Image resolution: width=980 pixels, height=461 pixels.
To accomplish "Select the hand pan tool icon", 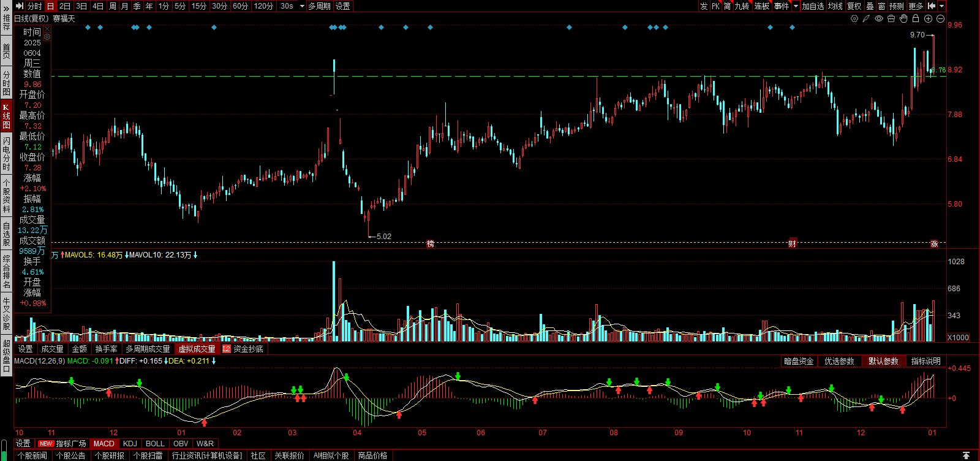I will click(903, 18).
